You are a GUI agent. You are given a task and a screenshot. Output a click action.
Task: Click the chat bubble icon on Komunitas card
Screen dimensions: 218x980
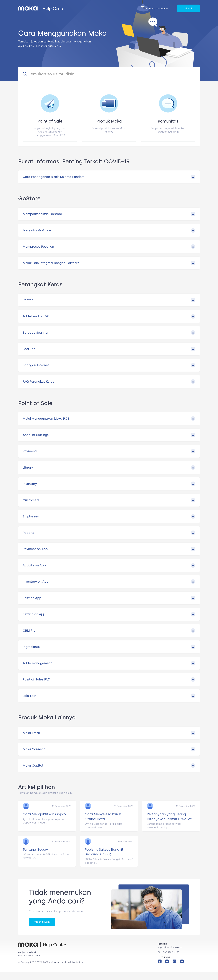168,103
